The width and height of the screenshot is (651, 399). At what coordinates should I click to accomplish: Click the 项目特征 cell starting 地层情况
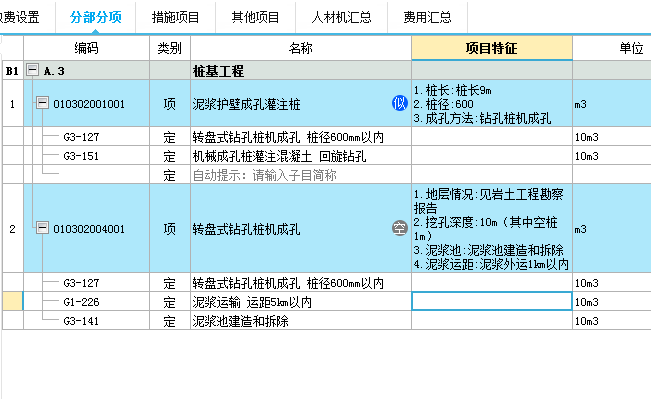[x=492, y=228]
